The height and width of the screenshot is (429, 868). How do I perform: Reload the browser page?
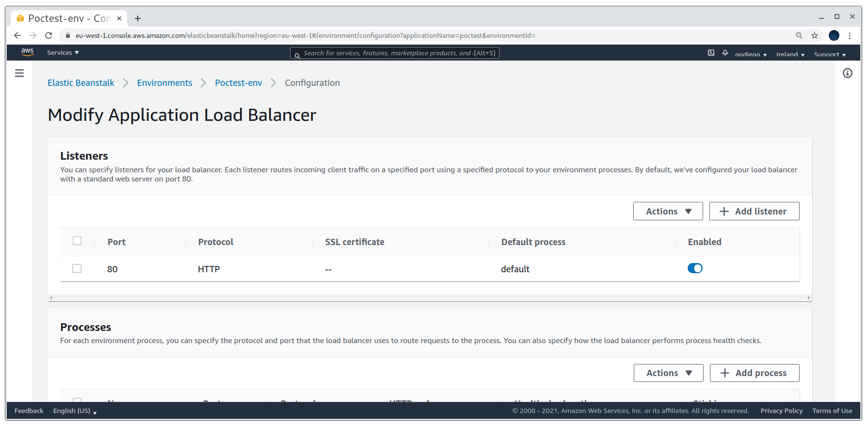click(48, 35)
